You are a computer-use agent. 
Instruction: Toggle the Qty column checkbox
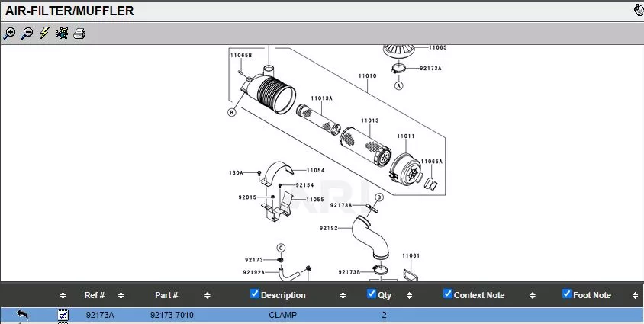point(372,294)
